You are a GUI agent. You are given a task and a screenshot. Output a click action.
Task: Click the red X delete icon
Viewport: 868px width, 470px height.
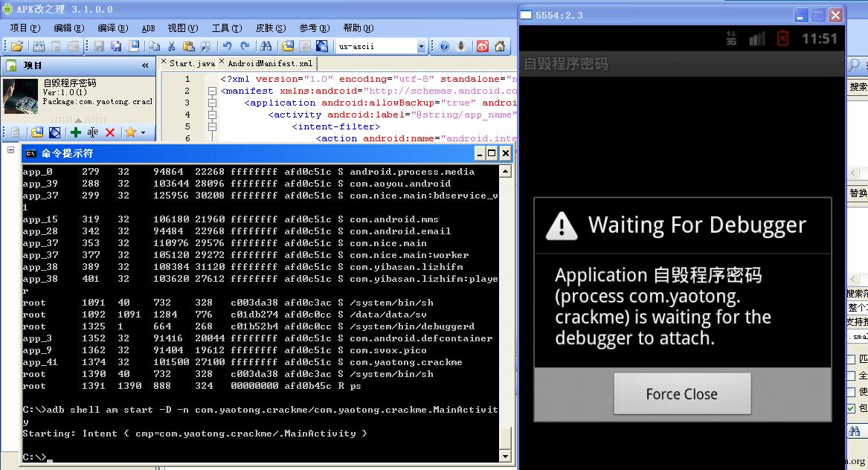click(x=110, y=132)
